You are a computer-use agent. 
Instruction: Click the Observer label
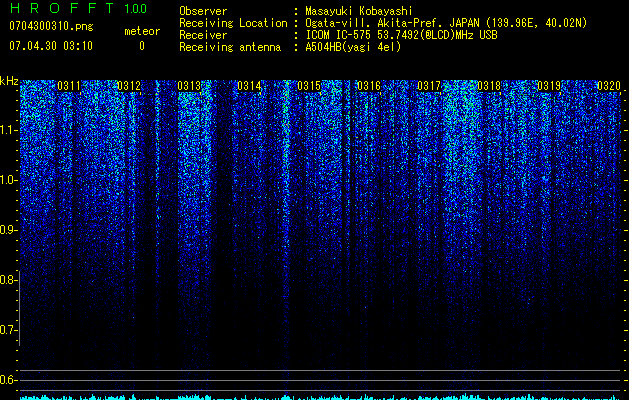(x=203, y=11)
